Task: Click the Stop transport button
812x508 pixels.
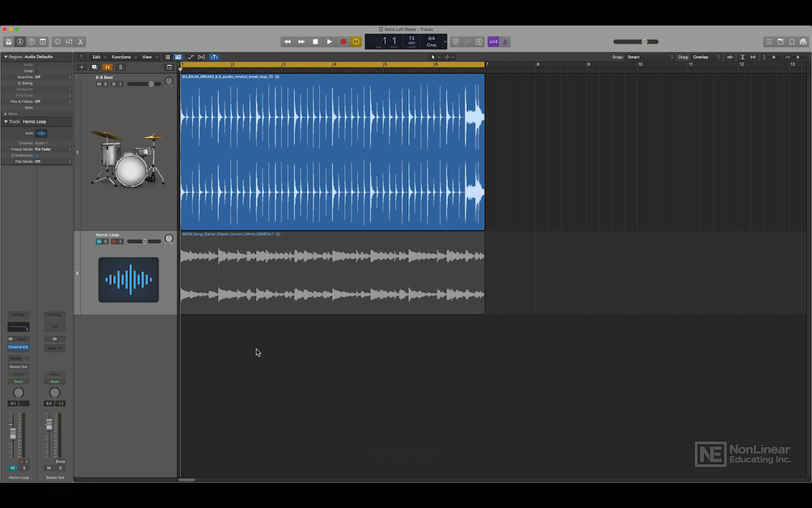Action: (315, 42)
